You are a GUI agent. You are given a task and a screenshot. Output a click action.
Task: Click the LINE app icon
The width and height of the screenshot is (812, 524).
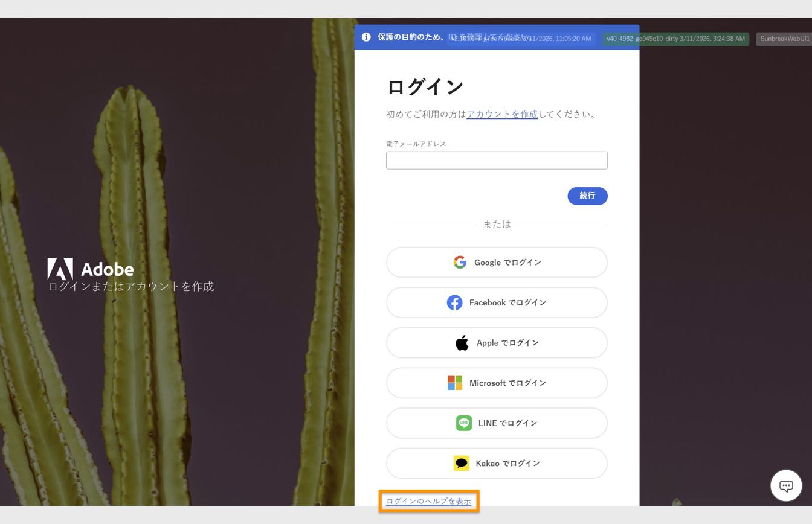463,423
